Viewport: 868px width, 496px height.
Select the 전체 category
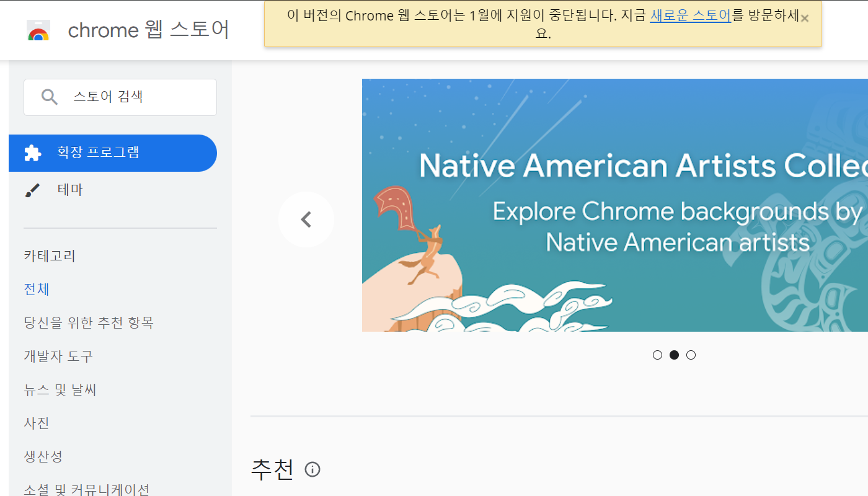pos(37,289)
